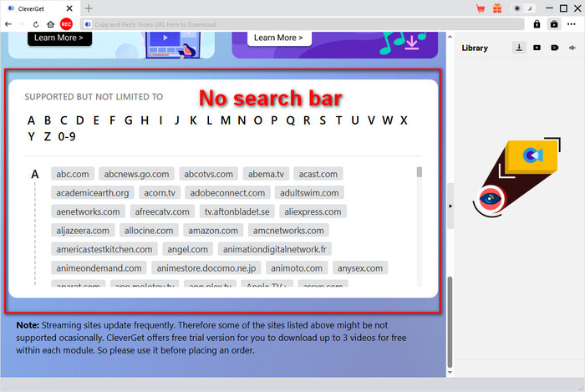Show downloaded videos in the Library

[x=537, y=48]
